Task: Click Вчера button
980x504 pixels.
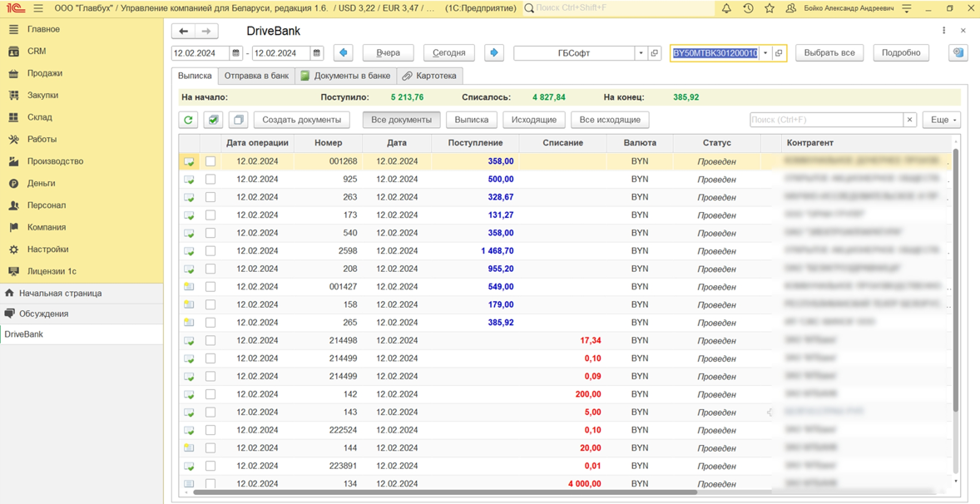Action: pos(389,53)
